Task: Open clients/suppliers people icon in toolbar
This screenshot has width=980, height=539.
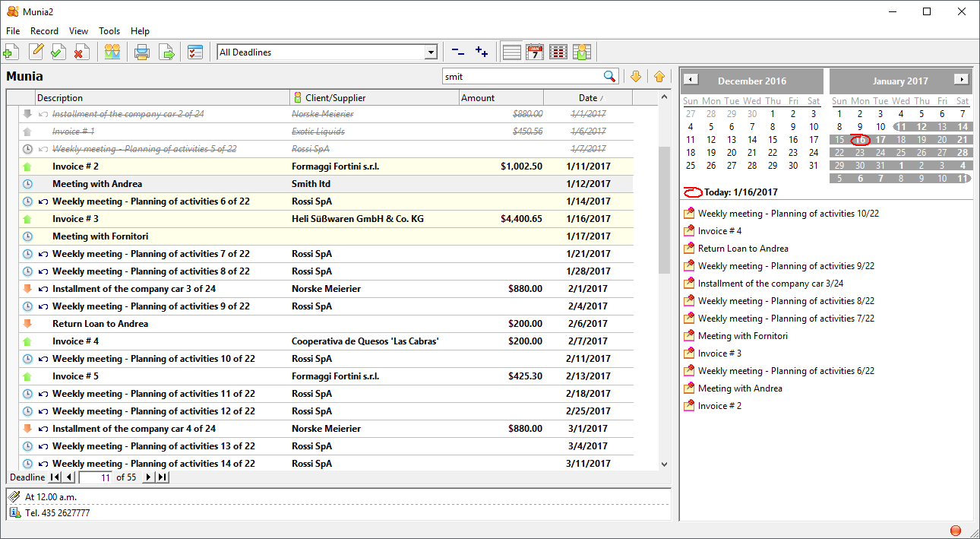Action: tap(112, 52)
